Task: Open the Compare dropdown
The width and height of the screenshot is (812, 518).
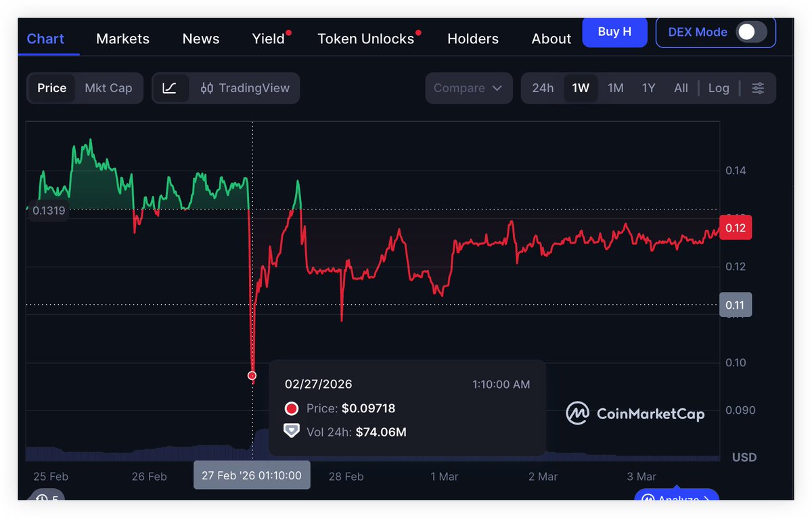Action: pyautogui.click(x=468, y=88)
